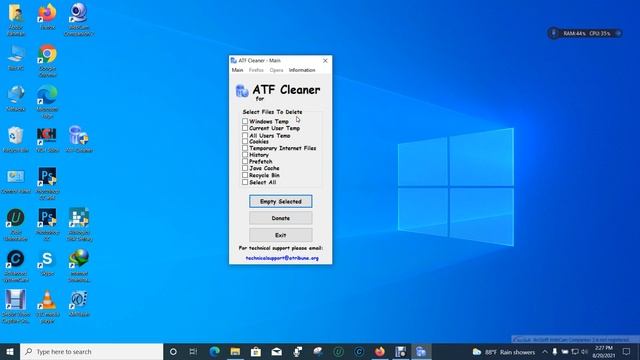This screenshot has width=640, height=360.
Task: Select the Cookies checkbox
Action: pyautogui.click(x=245, y=141)
